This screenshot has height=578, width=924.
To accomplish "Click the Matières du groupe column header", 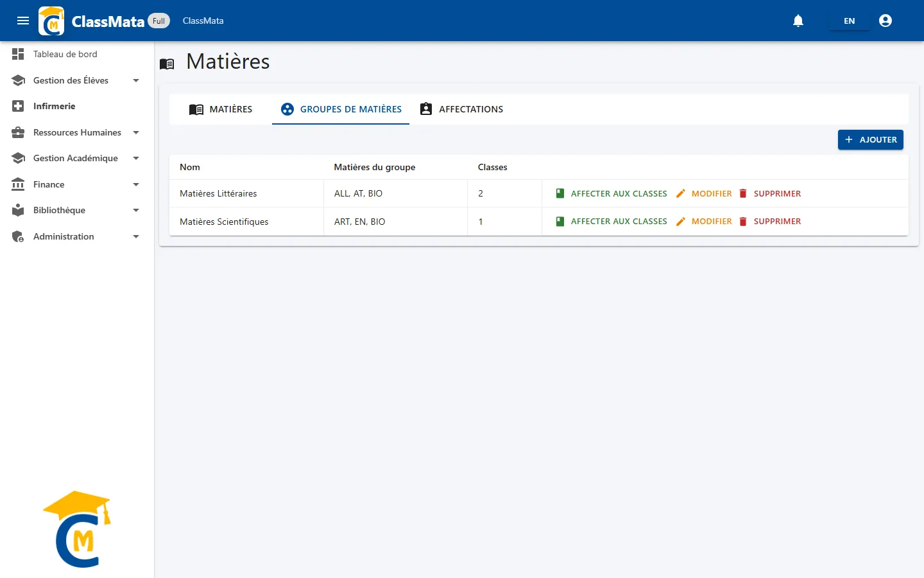I will pos(375,167).
